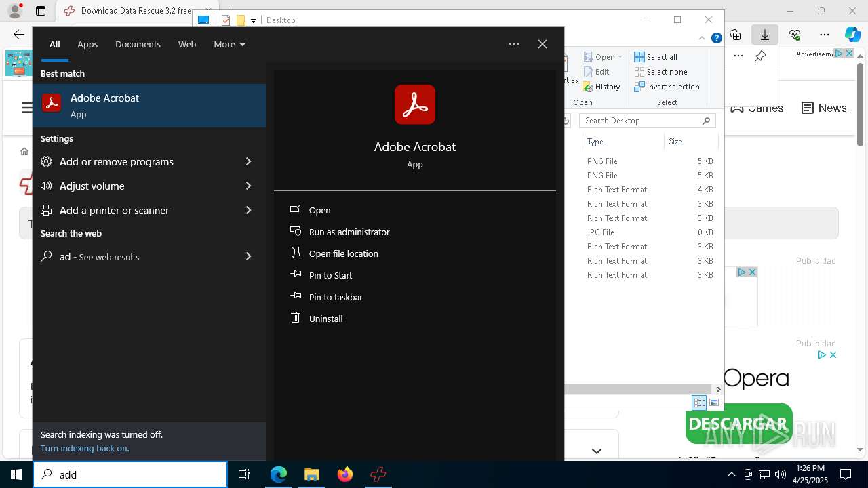Click printer icon beside Add a printer
The height and width of the screenshot is (488, 868).
tap(46, 210)
